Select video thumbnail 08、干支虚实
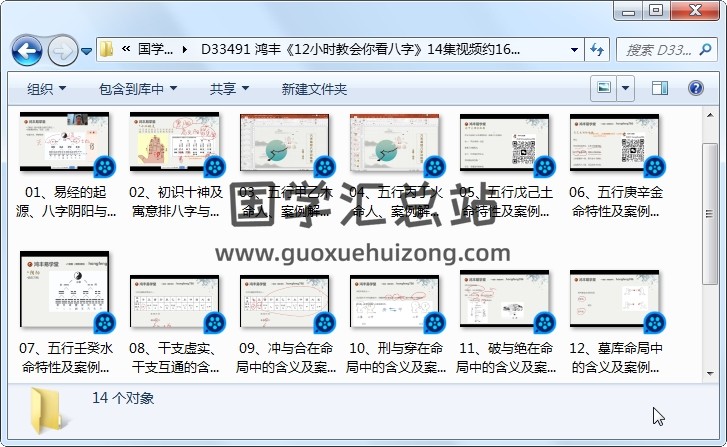This screenshot has height=447, width=727. 175,301
